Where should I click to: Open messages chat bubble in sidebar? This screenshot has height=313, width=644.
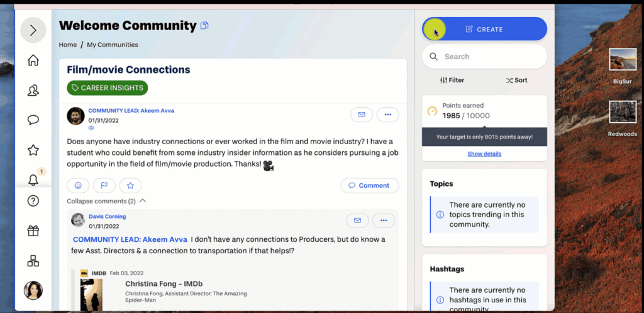pos(33,120)
